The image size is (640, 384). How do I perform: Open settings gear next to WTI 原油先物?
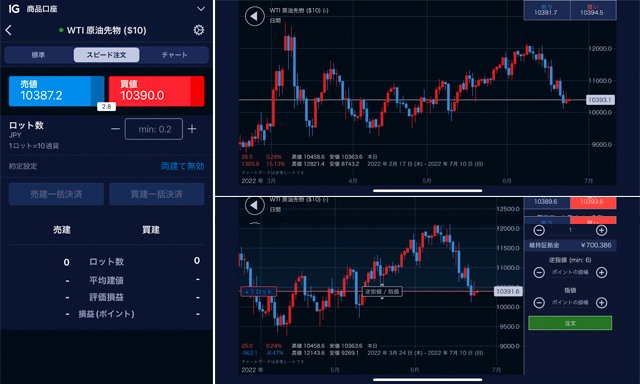(x=199, y=30)
